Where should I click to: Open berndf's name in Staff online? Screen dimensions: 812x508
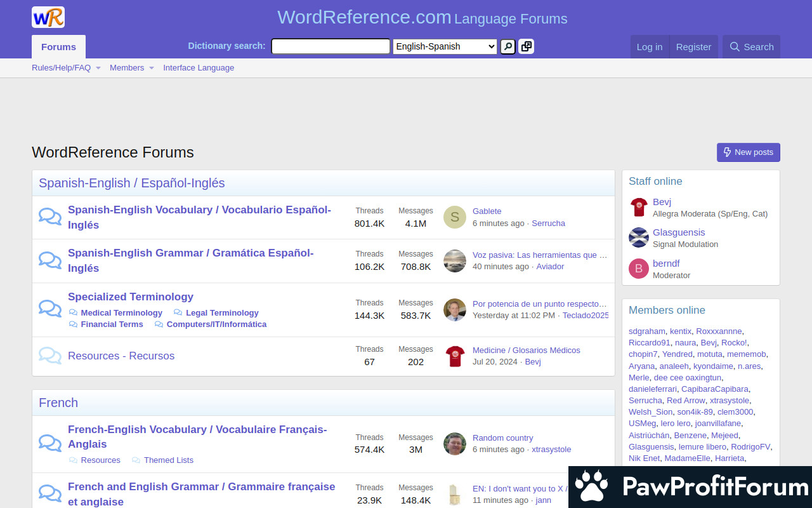point(666,264)
